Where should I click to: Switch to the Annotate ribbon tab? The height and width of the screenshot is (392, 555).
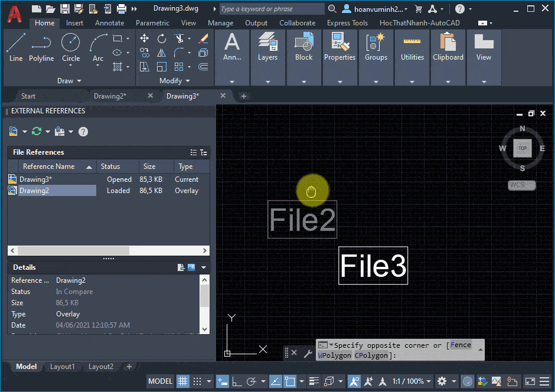(x=109, y=23)
